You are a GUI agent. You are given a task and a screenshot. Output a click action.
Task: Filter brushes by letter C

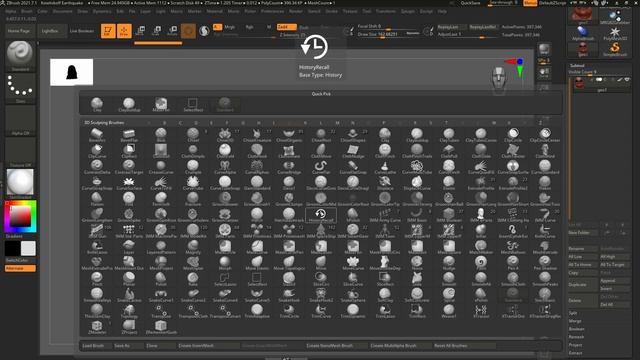click(x=180, y=122)
